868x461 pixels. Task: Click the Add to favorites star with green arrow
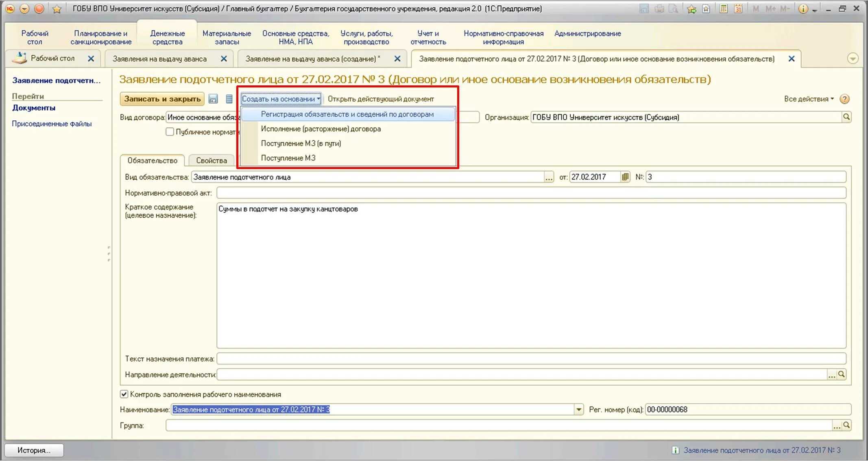[691, 9]
